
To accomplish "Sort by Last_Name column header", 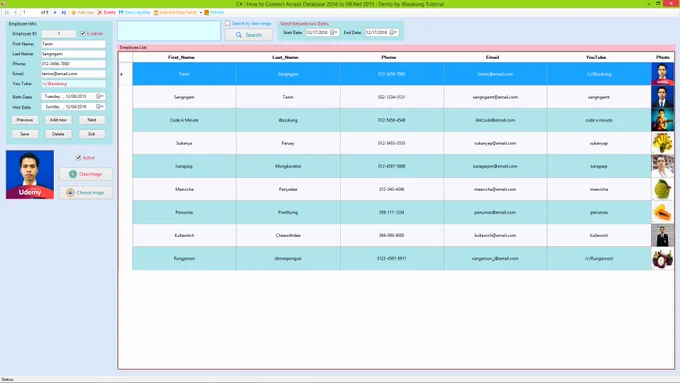I will (x=288, y=57).
